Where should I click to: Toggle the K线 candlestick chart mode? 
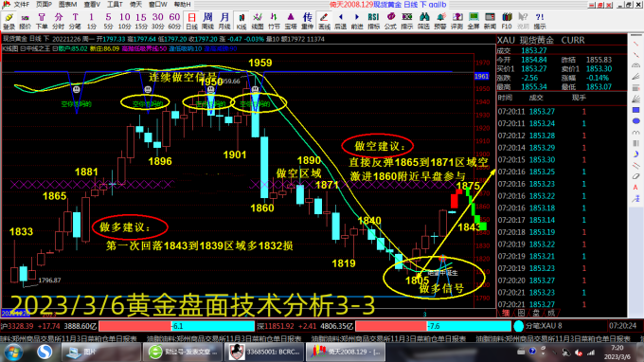pos(241,21)
